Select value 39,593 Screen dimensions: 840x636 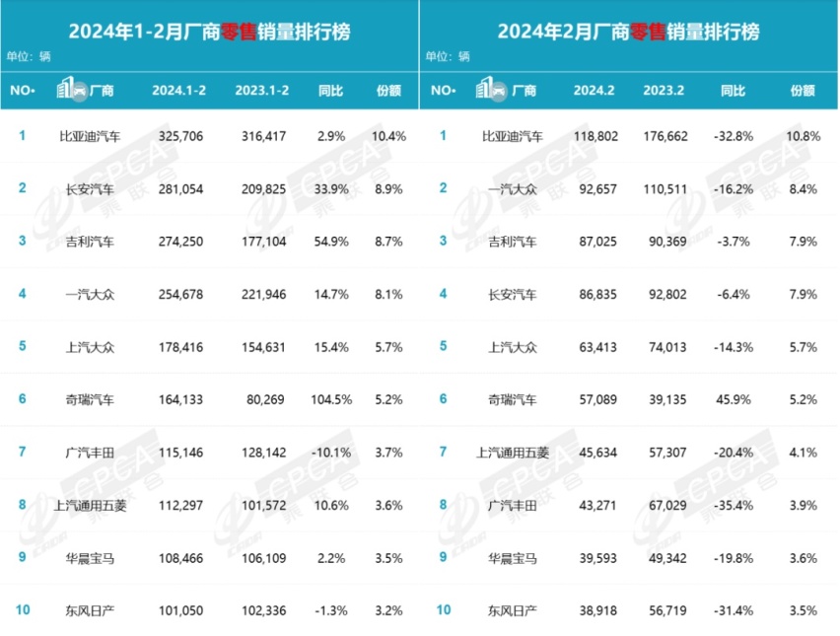pyautogui.click(x=597, y=558)
